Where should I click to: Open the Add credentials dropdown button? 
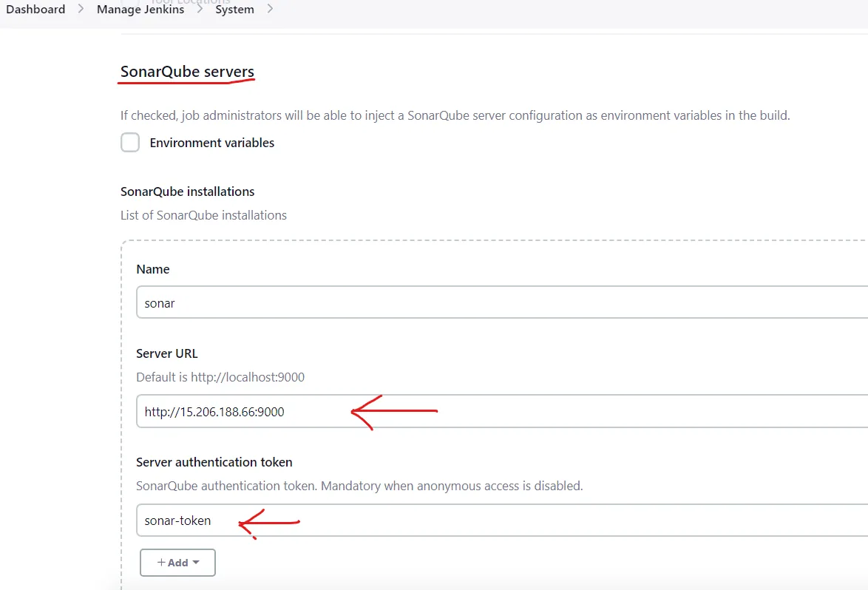point(177,563)
